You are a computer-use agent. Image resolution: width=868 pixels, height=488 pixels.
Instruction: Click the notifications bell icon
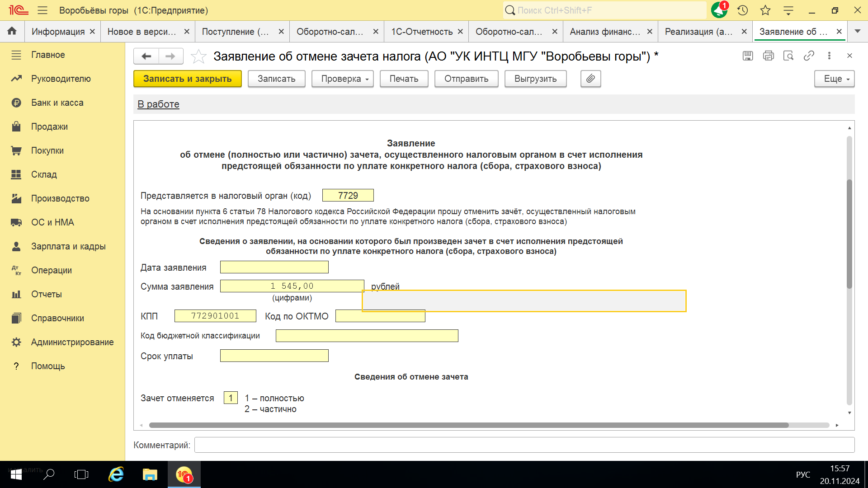(x=719, y=10)
